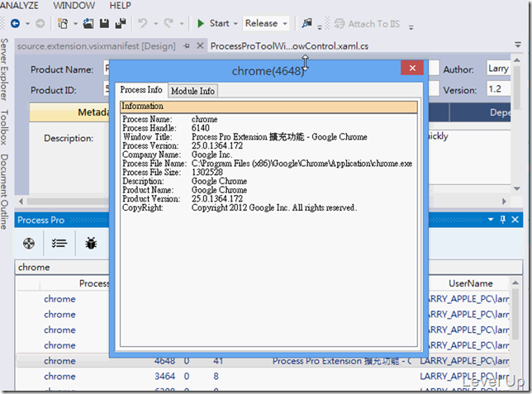Image resolution: width=532 pixels, height=394 pixels.
Task: Open toolbar overflow options after Attach To IIS
Action: pos(411,27)
